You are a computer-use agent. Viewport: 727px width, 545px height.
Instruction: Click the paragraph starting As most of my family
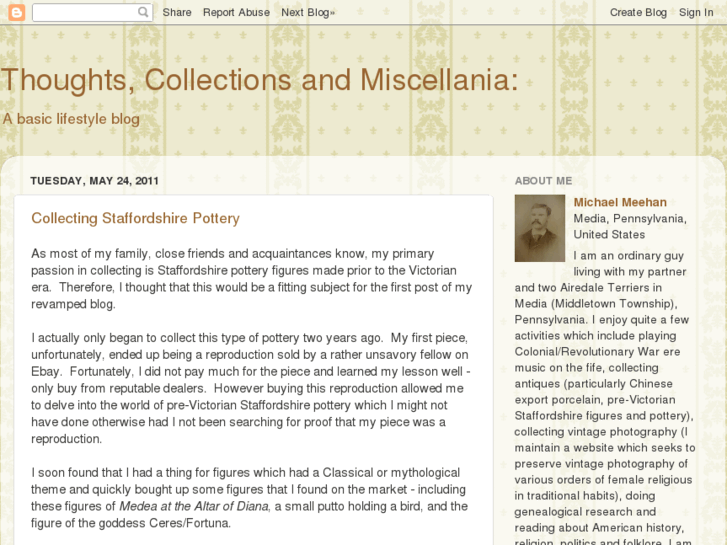tap(250, 279)
